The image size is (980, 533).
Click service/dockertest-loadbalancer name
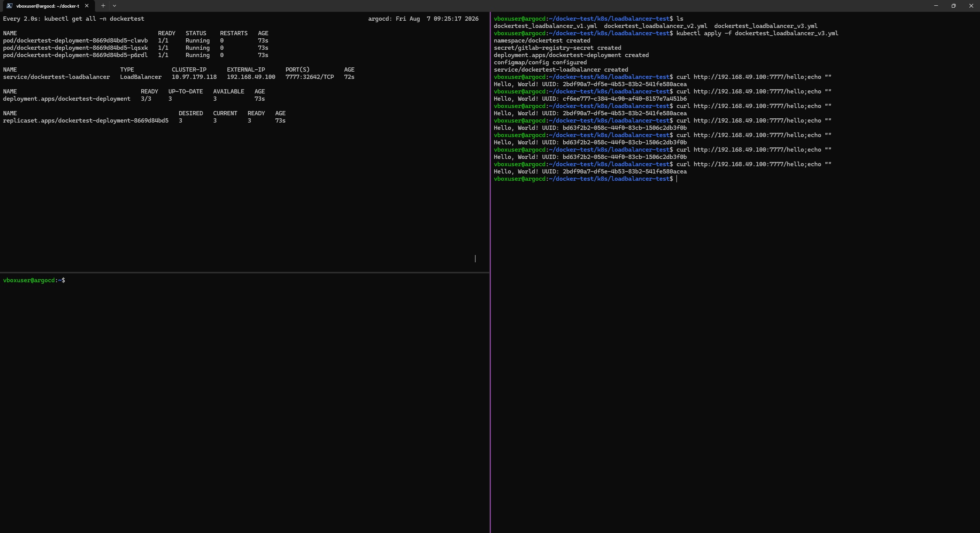click(56, 77)
